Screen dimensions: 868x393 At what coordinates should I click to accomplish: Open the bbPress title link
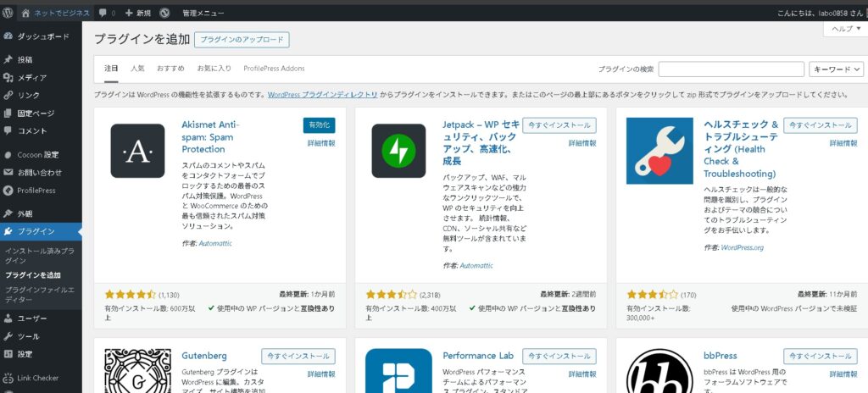(x=721, y=356)
